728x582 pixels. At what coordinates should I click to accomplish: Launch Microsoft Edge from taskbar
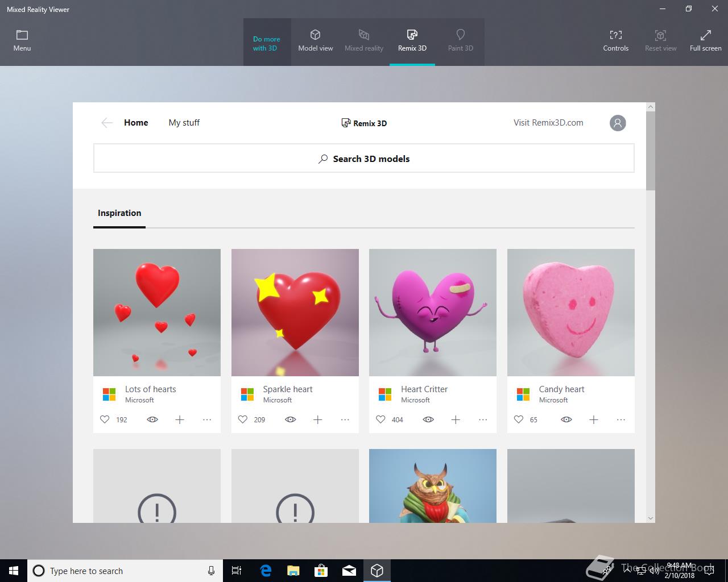tap(266, 571)
